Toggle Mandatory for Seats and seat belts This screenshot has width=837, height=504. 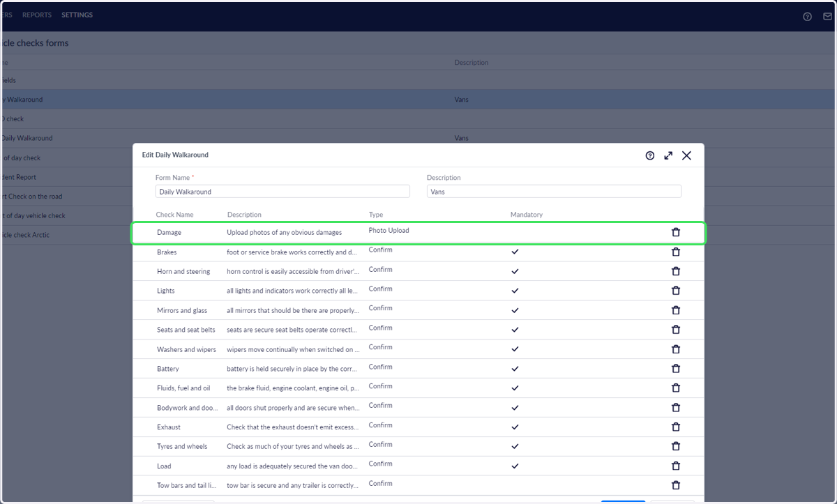[515, 330]
